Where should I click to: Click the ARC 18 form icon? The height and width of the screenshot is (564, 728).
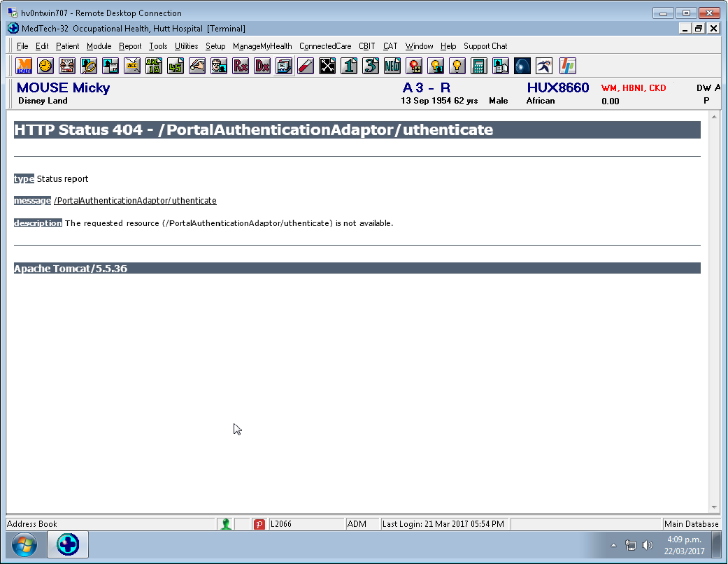154,66
